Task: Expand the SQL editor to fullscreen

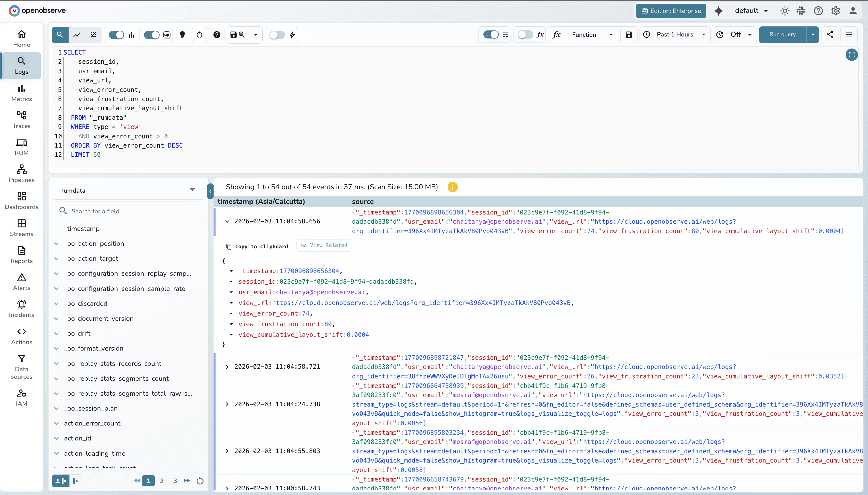Action: point(852,55)
